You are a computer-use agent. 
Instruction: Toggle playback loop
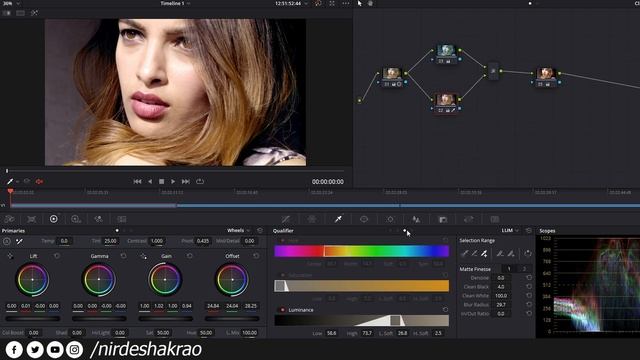click(200, 181)
